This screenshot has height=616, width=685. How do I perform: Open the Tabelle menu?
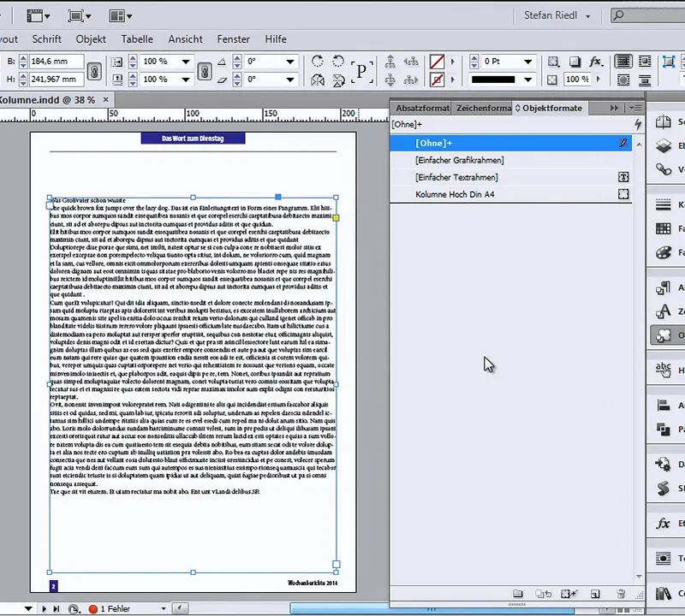pos(137,39)
